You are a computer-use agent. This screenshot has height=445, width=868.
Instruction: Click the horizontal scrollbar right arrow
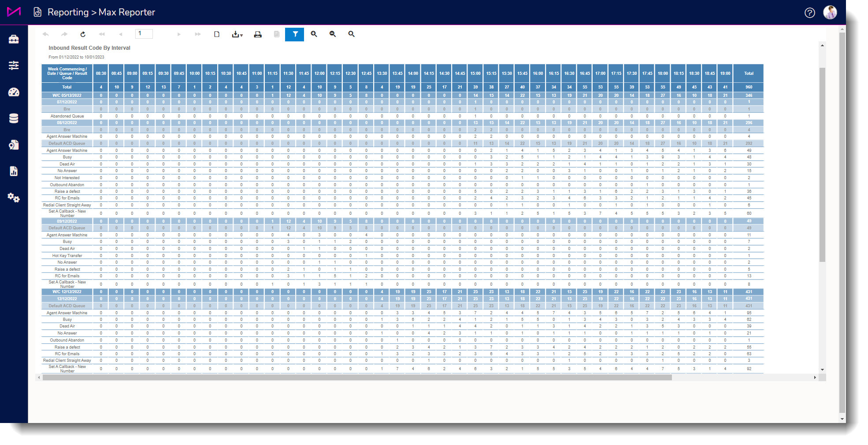pos(815,378)
